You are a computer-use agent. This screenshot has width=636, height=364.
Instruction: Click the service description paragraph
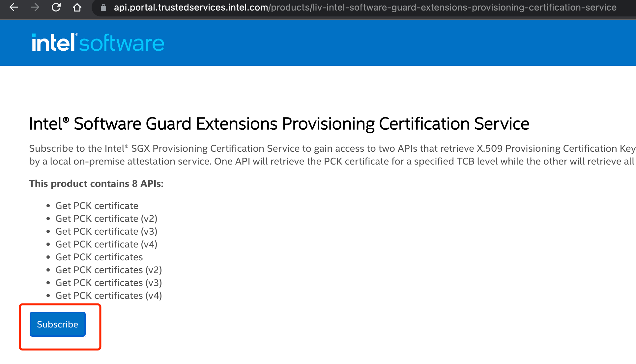click(330, 155)
